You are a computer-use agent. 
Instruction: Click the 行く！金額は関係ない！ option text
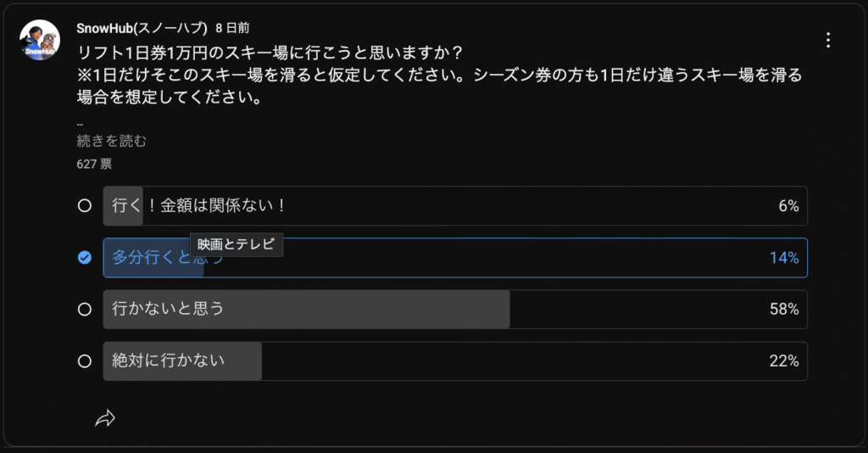click(197, 205)
